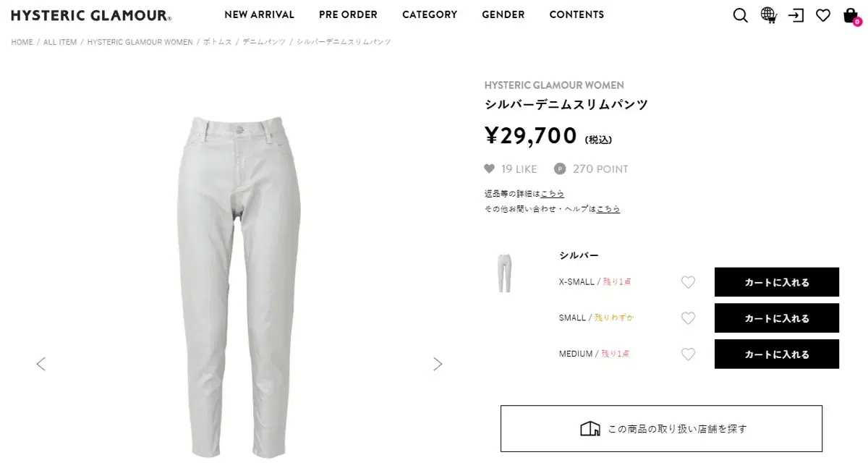Expand the CATEGORY menu
This screenshot has width=868, height=468.
430,14
